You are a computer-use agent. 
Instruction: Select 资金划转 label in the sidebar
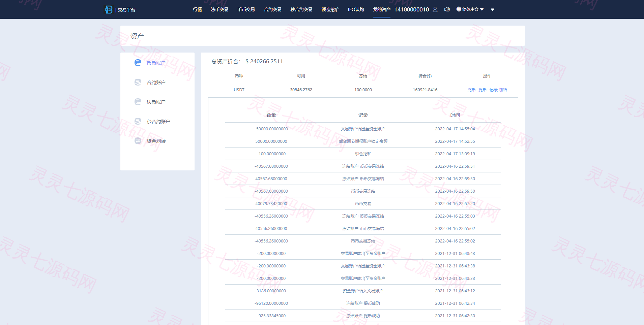coord(156,141)
